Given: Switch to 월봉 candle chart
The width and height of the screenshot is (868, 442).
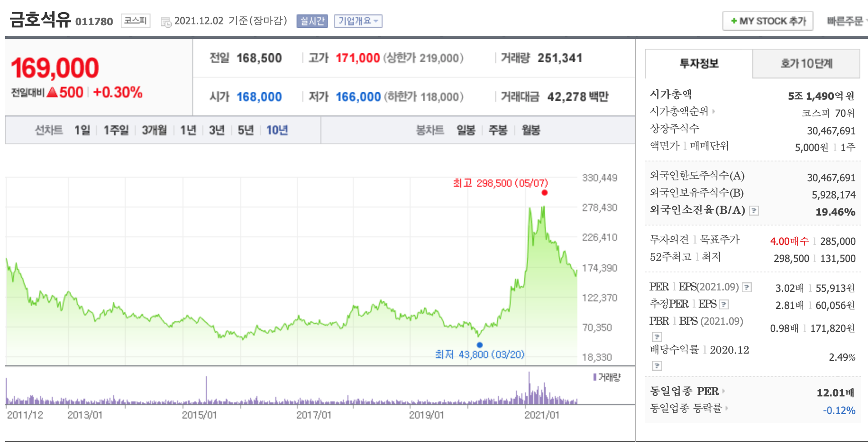Looking at the screenshot, I should click(x=531, y=130).
